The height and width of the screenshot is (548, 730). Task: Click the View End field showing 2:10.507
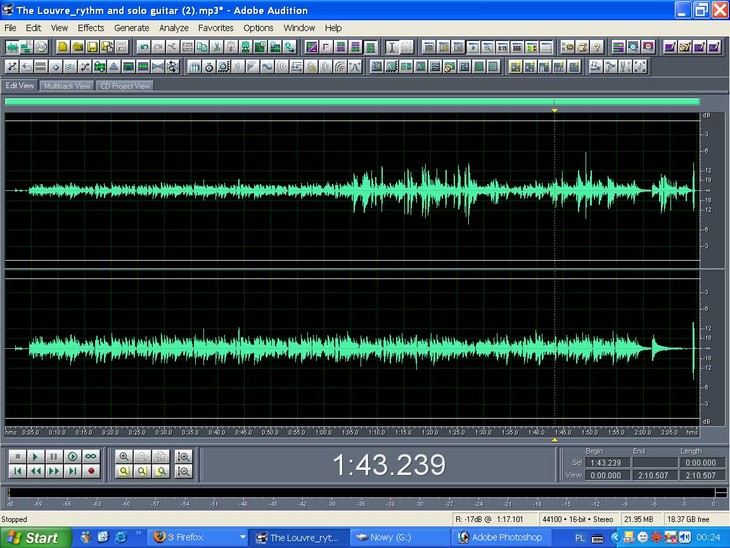tap(655, 475)
